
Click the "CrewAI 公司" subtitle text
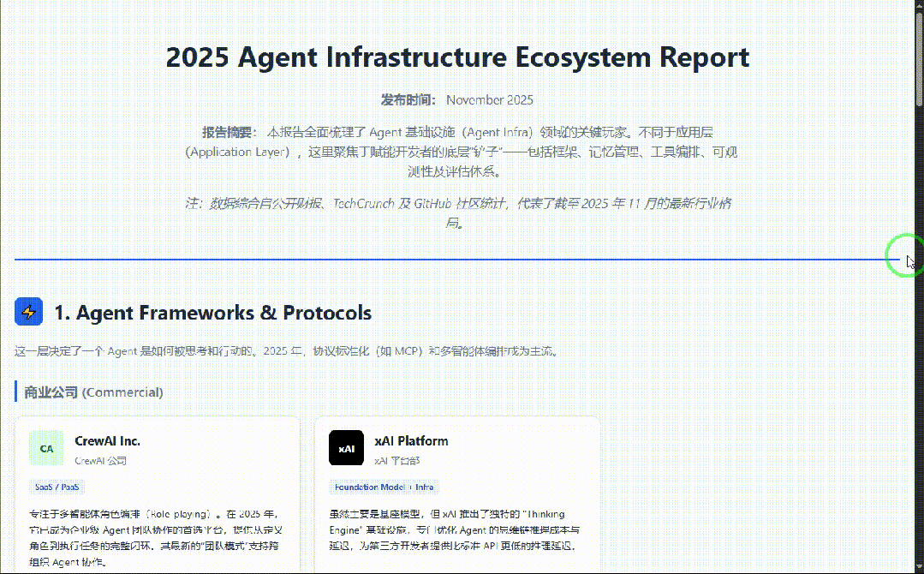point(101,461)
